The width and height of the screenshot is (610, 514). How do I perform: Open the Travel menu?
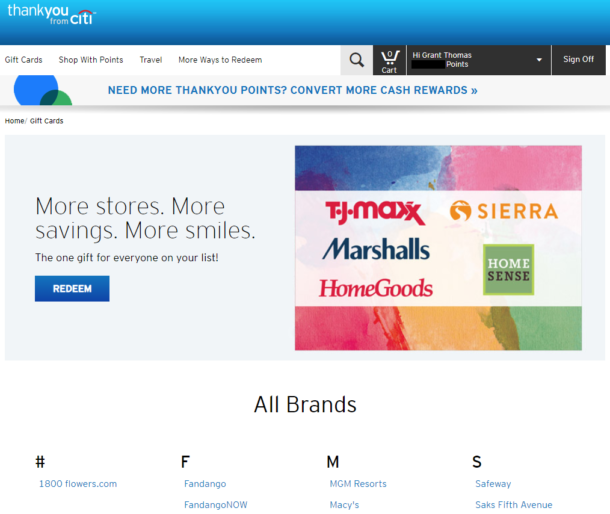[151, 60]
